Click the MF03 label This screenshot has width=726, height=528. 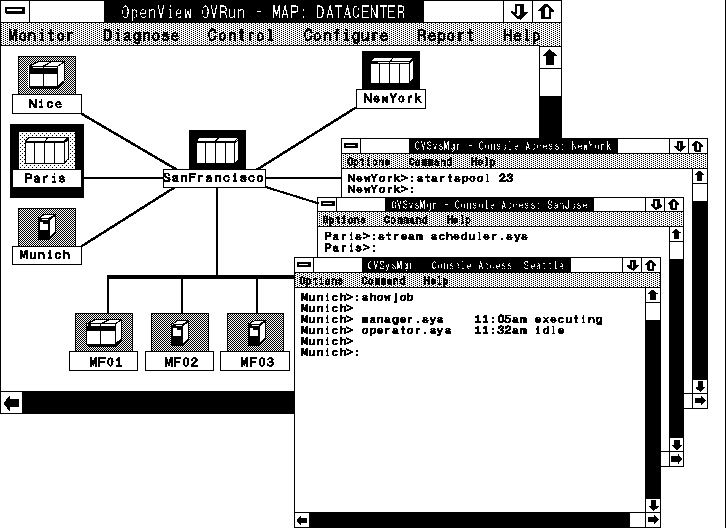click(x=255, y=362)
